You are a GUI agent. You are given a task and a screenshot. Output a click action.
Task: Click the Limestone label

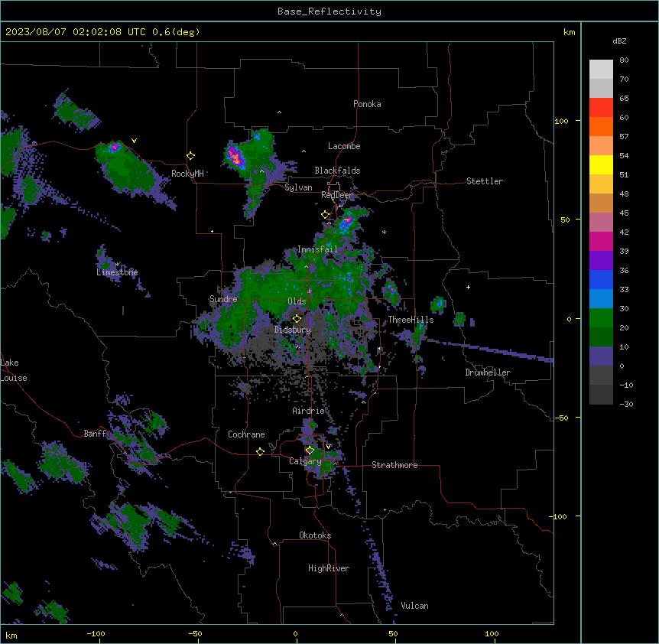click(x=117, y=272)
